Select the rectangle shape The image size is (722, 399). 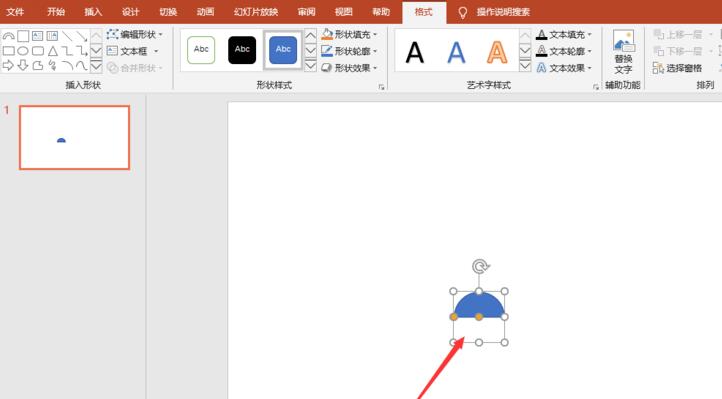[x=8, y=51]
